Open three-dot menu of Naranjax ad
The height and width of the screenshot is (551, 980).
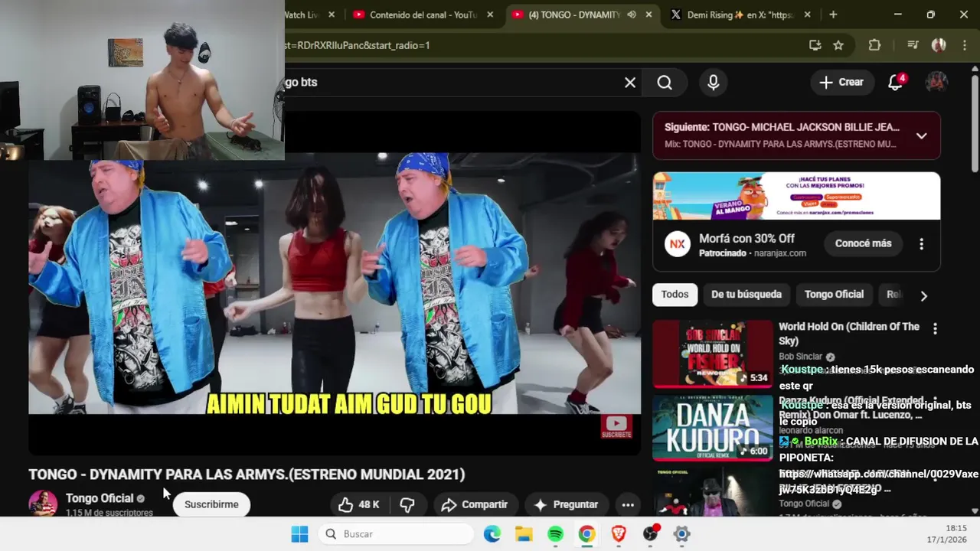point(921,244)
